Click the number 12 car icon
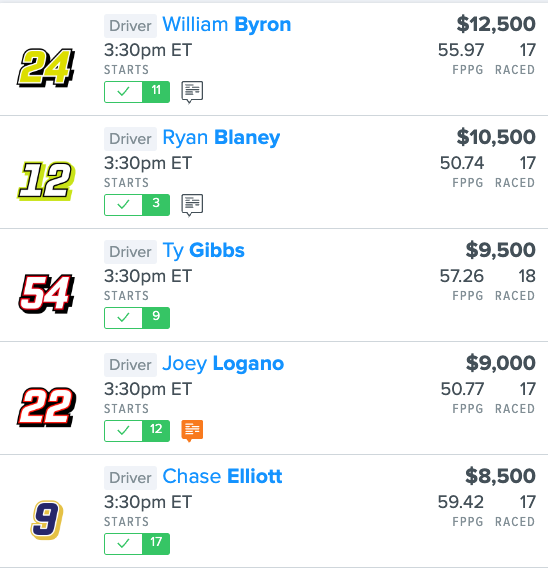 click(46, 181)
